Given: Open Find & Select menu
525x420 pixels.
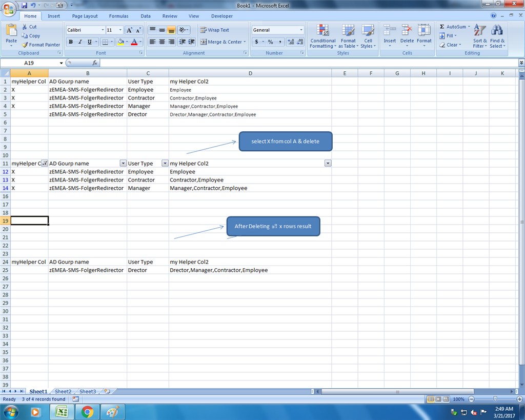Looking at the screenshot, I should [x=497, y=36].
